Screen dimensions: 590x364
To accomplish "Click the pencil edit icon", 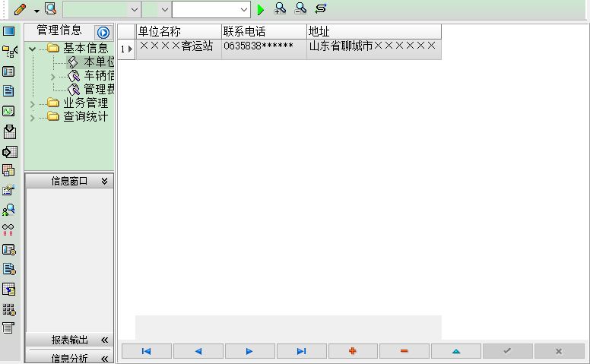I will [x=20, y=9].
